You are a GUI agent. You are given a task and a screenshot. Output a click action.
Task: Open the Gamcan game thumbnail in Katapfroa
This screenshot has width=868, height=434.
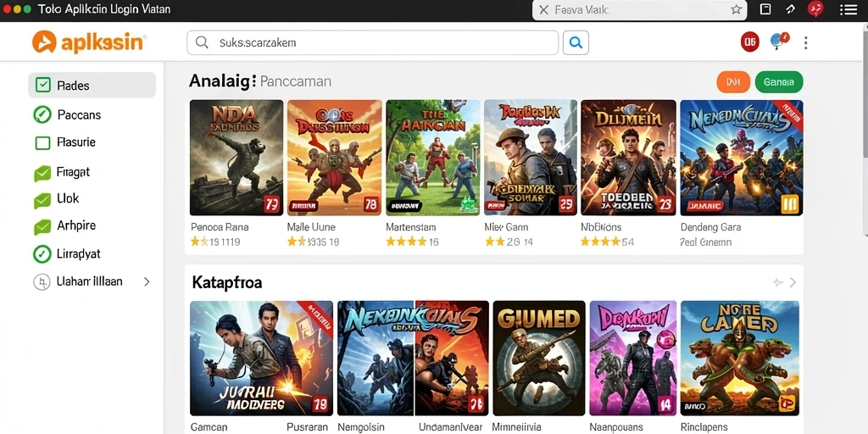coord(261,359)
